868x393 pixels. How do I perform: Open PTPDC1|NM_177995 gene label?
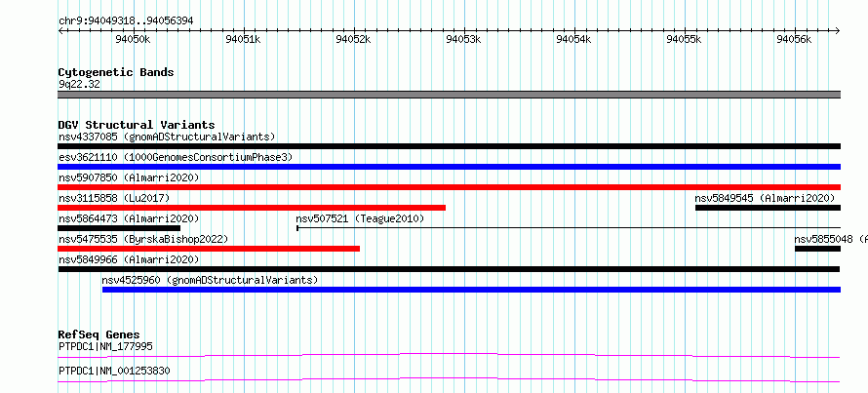pos(105,346)
